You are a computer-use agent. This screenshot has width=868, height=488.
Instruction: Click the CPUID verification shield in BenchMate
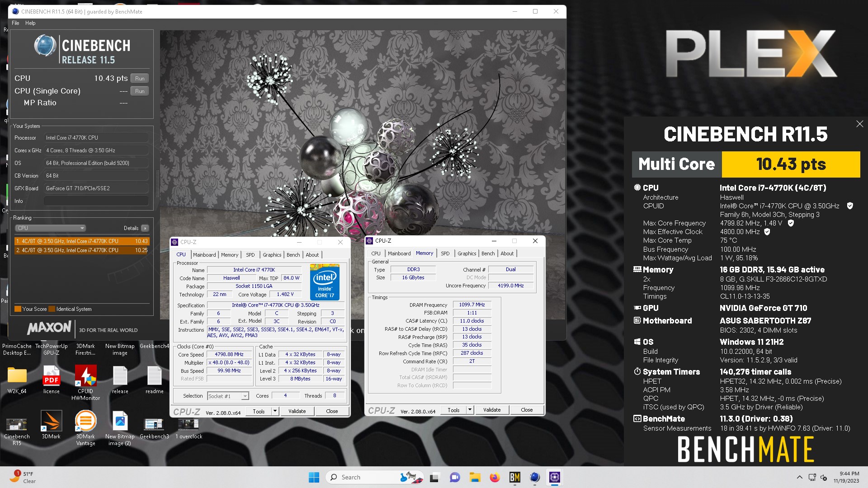coord(850,206)
